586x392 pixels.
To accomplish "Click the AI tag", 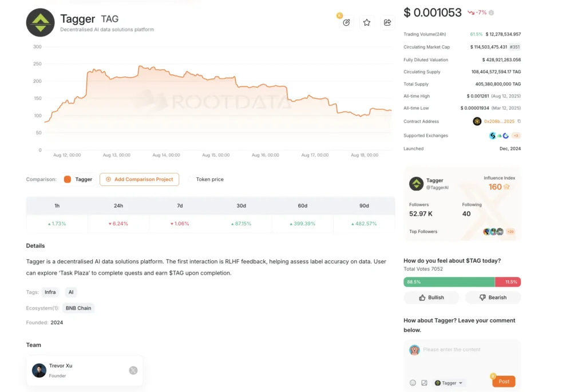I will (x=71, y=292).
